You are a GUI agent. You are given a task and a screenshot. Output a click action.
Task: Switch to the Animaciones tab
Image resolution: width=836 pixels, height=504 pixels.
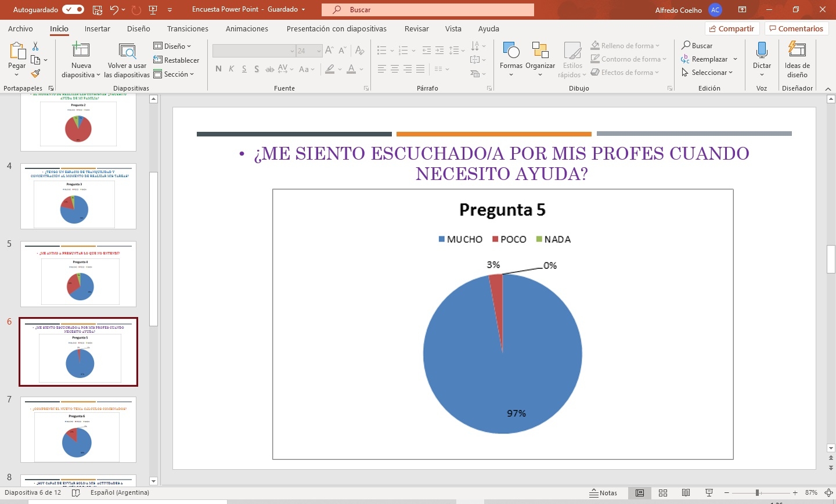[247, 28]
